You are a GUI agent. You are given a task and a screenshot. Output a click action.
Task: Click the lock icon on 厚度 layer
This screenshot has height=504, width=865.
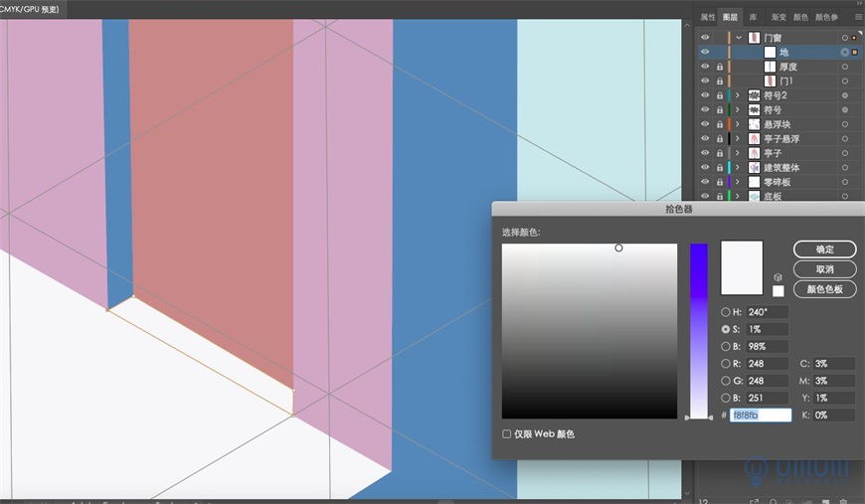click(x=718, y=67)
